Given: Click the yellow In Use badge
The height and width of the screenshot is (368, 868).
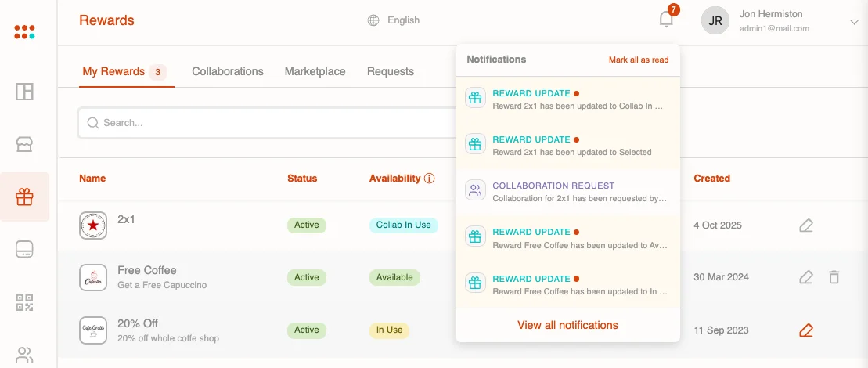Looking at the screenshot, I should [389, 330].
